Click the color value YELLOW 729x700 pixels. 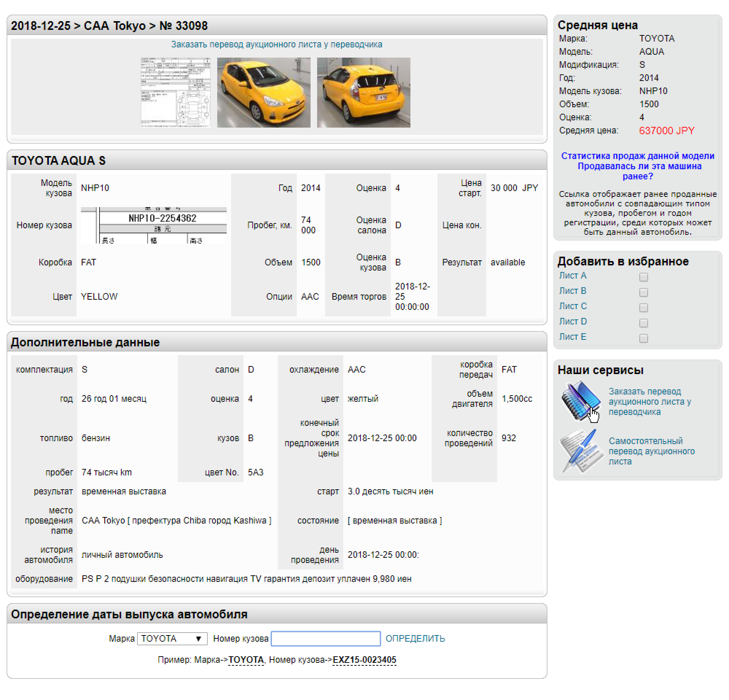[99, 296]
